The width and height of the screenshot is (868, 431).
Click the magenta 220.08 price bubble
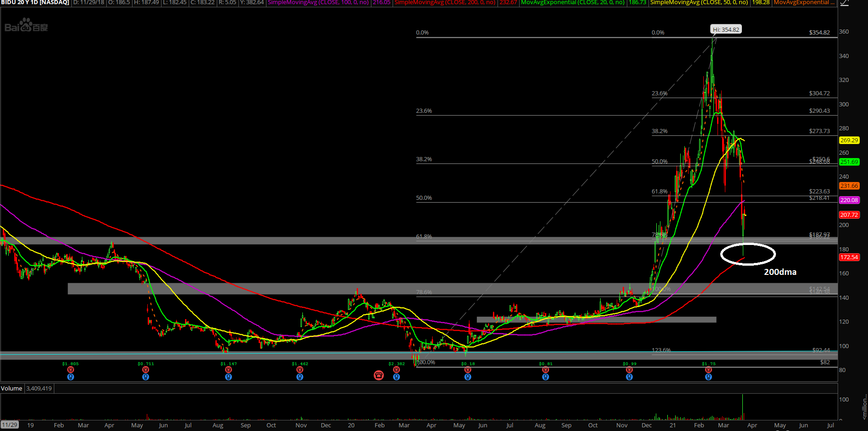coord(849,200)
